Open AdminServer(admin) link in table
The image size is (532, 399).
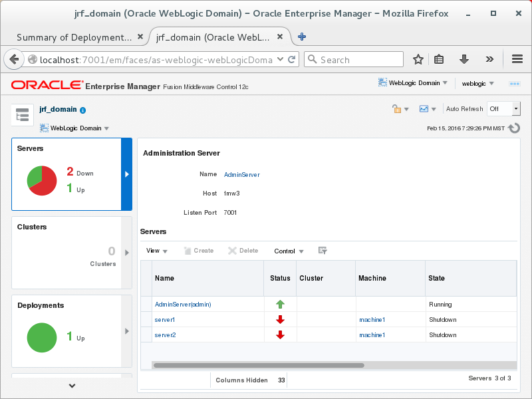(183, 305)
